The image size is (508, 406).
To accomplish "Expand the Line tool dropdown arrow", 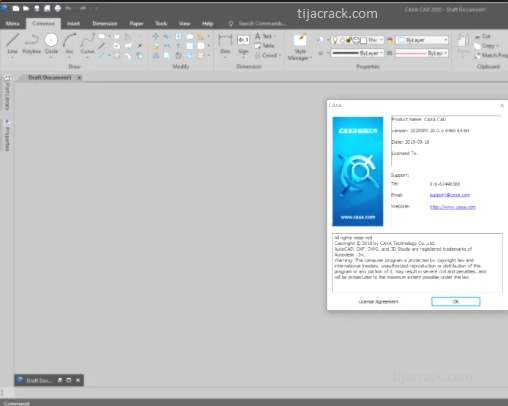I will point(12,58).
